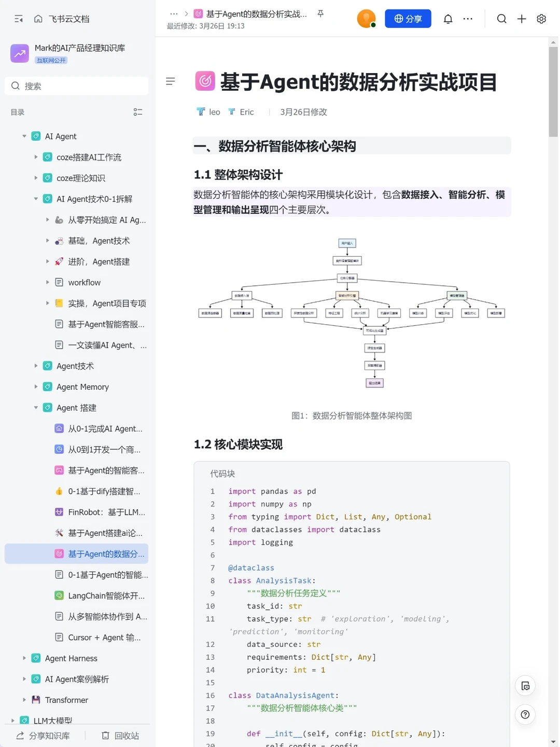This screenshot has width=560, height=747.
Task: Expand the coze理论知识 node
Action: [36, 178]
